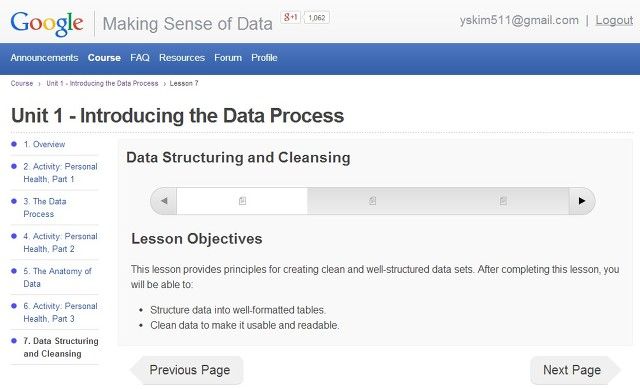Viewport: 640px width, 389px height.
Task: Click the Logout link
Action: coord(614,20)
